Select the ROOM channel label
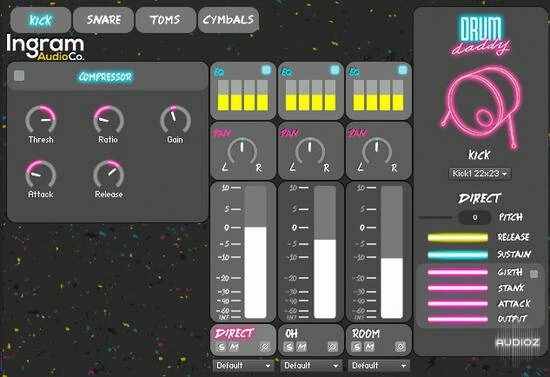 pos(365,334)
